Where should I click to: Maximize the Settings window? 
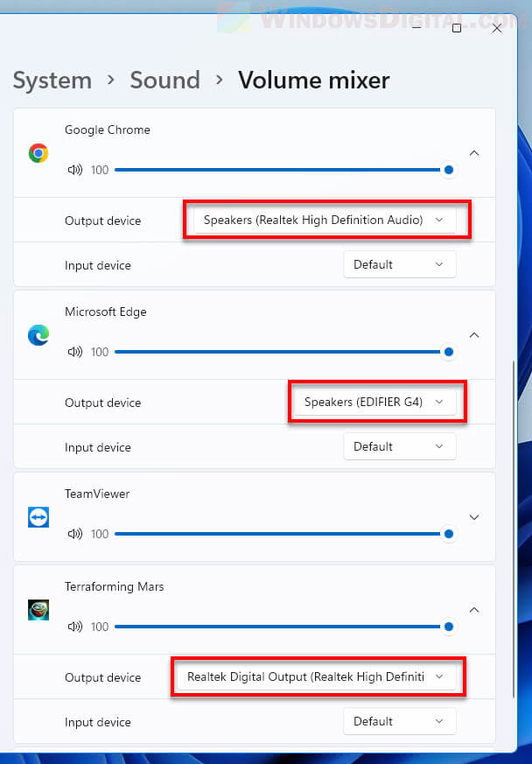pyautogui.click(x=457, y=28)
